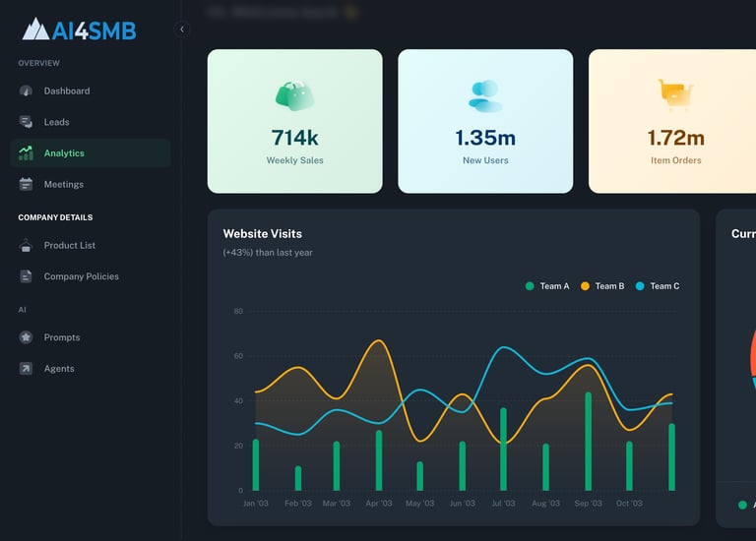Click the Leads chat icon
The image size is (756, 541).
click(x=26, y=122)
